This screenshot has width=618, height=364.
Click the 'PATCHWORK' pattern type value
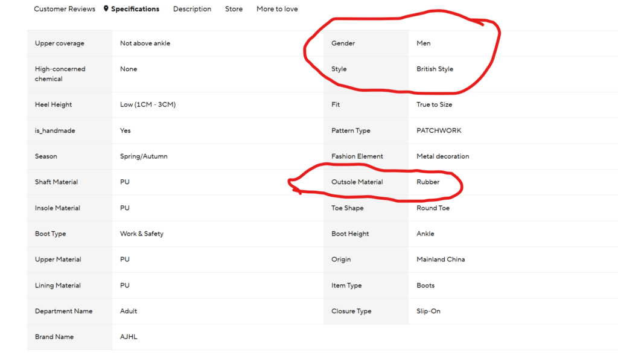click(x=439, y=130)
